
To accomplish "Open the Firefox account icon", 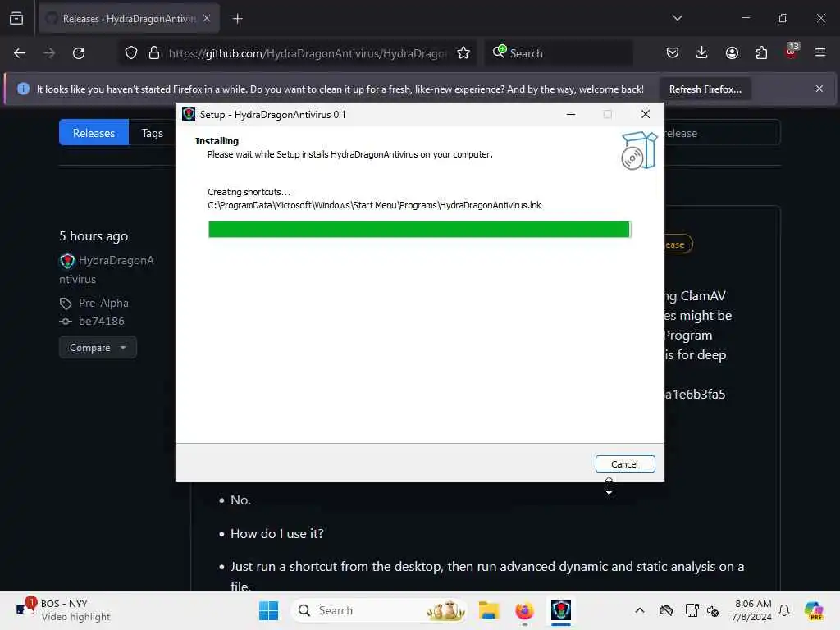I will (x=732, y=53).
